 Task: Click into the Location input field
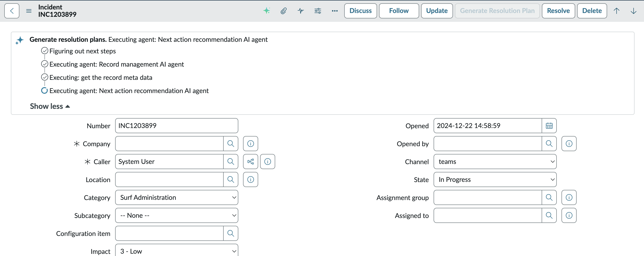click(169, 179)
